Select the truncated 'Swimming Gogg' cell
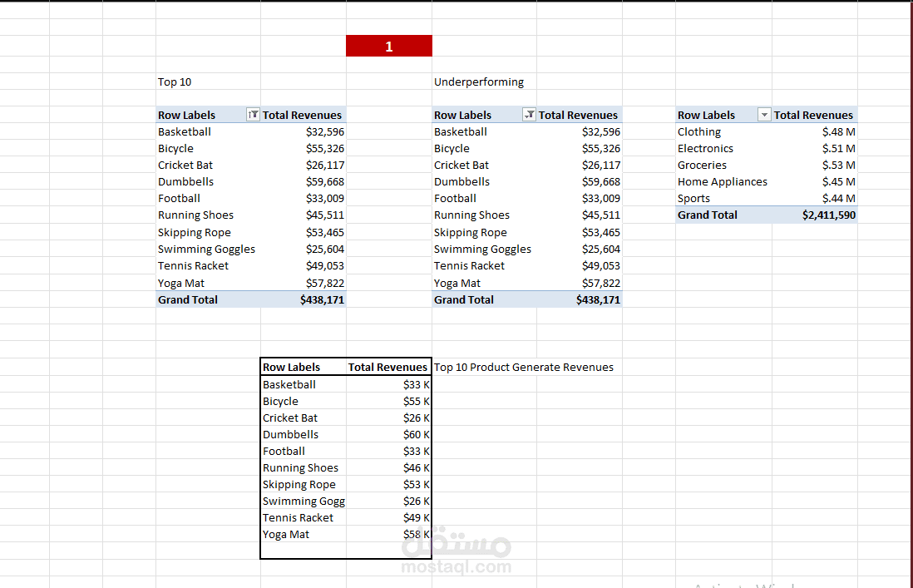 (304, 502)
